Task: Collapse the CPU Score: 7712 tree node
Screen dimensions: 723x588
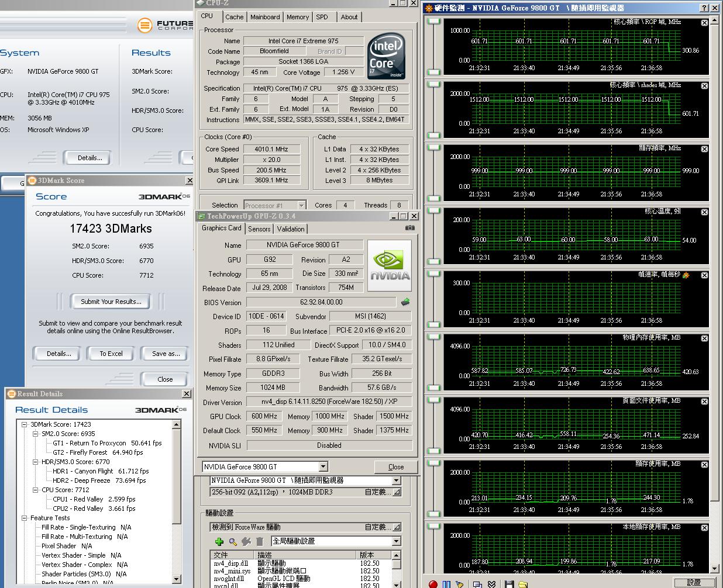Action: tap(35, 490)
